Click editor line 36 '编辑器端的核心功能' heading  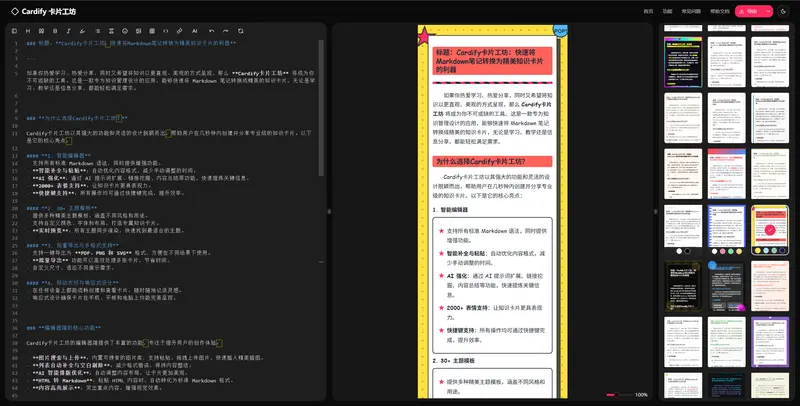click(64, 328)
